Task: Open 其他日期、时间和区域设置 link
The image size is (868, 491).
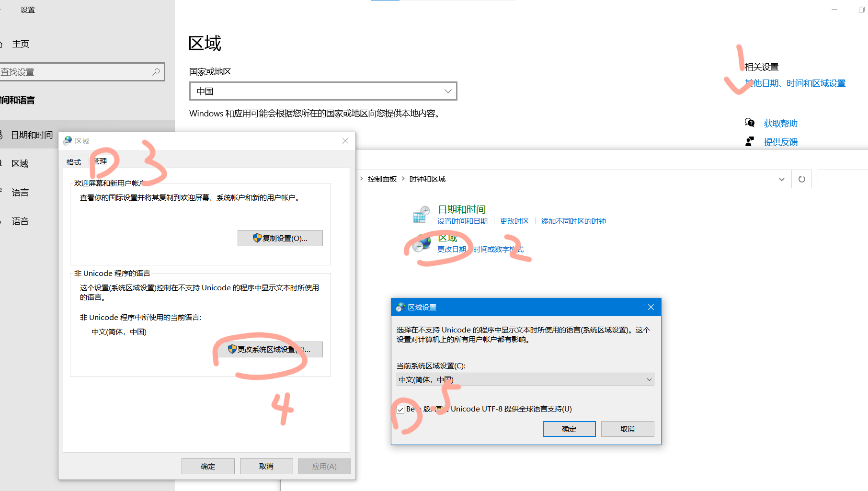Action: click(x=795, y=83)
